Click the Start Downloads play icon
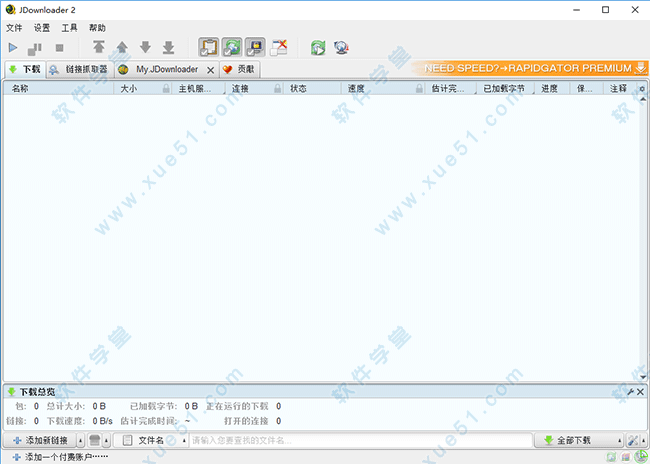Viewport: 650px width, 464px height. [13, 47]
